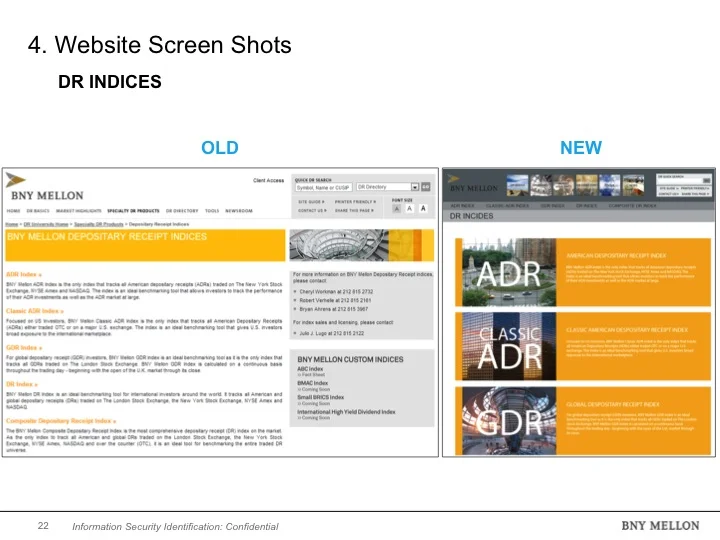Click the fifth header thumbnail on new site
This screenshot has width=720, height=540.
pyautogui.click(x=610, y=185)
